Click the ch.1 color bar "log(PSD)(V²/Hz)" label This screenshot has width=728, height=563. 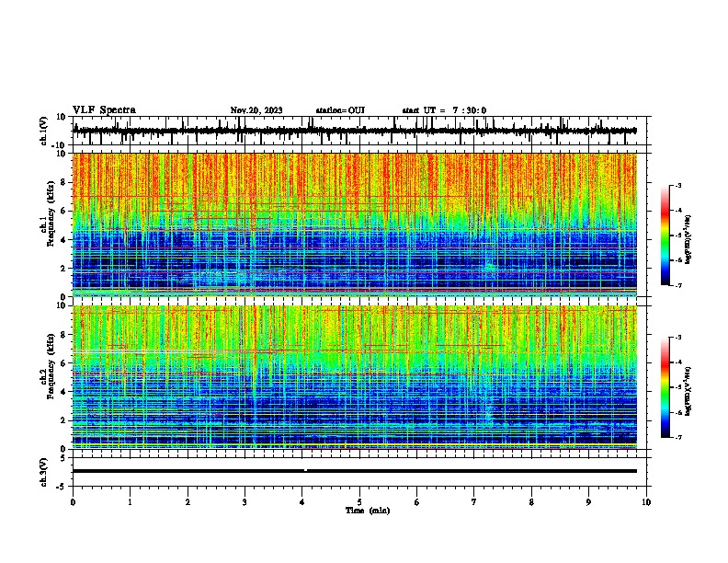click(x=688, y=239)
